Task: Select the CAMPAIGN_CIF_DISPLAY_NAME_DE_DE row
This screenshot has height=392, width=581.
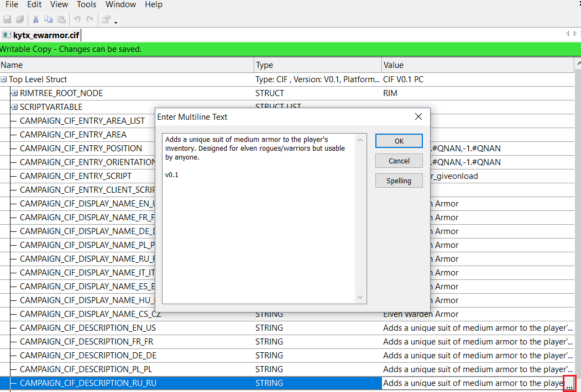Action: tap(87, 231)
